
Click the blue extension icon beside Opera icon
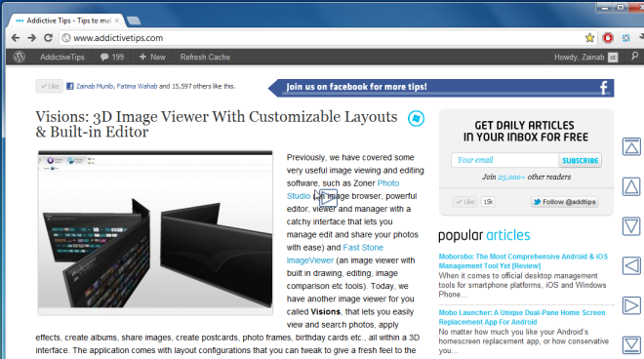pos(625,38)
